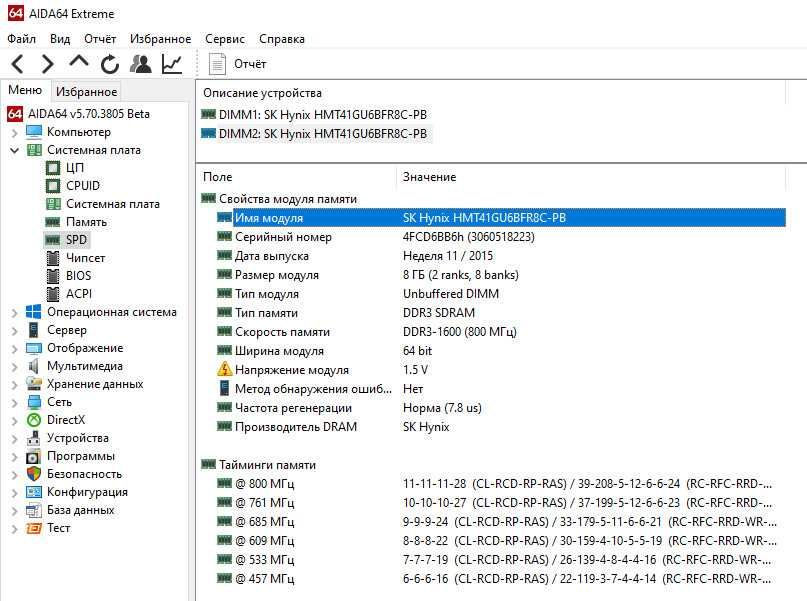Select the ЦП icon in tree
The height and width of the screenshot is (601, 807).
tap(53, 168)
